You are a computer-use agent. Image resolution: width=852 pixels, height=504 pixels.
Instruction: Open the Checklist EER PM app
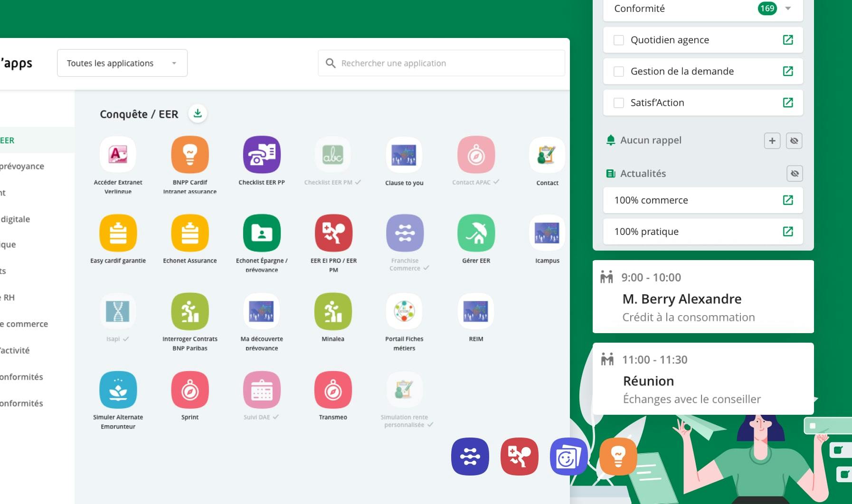click(x=333, y=155)
